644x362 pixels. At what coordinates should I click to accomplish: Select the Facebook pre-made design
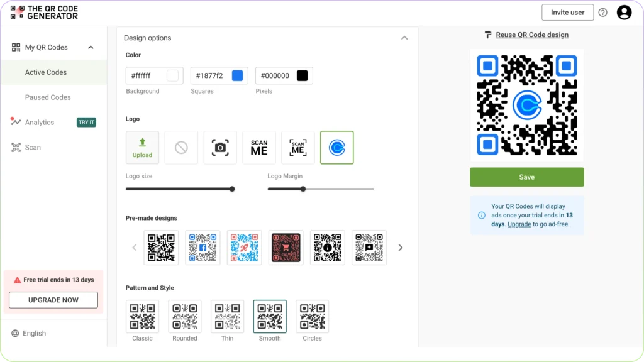click(203, 247)
